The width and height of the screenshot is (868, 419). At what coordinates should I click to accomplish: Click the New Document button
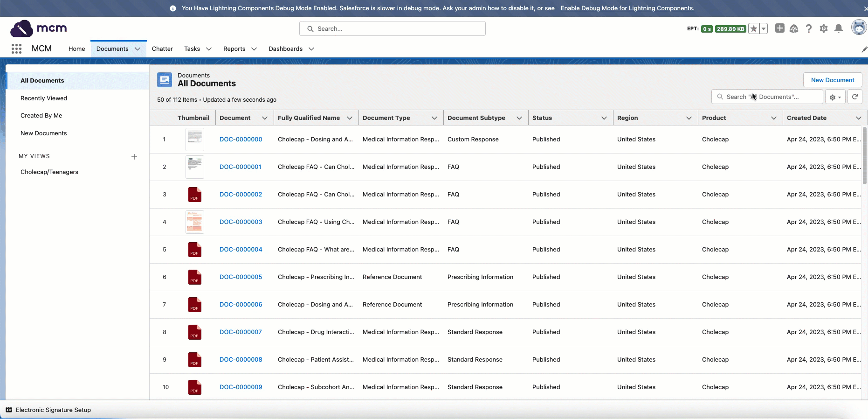[x=832, y=80]
